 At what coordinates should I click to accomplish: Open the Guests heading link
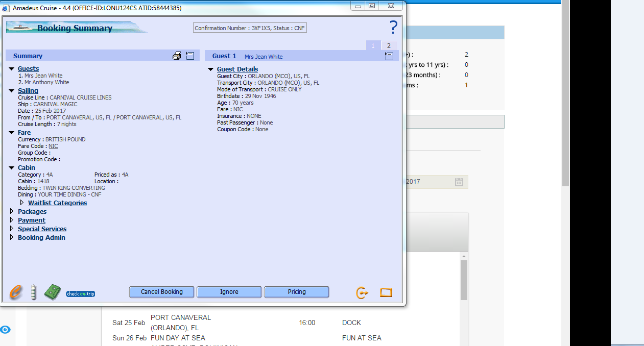point(28,69)
